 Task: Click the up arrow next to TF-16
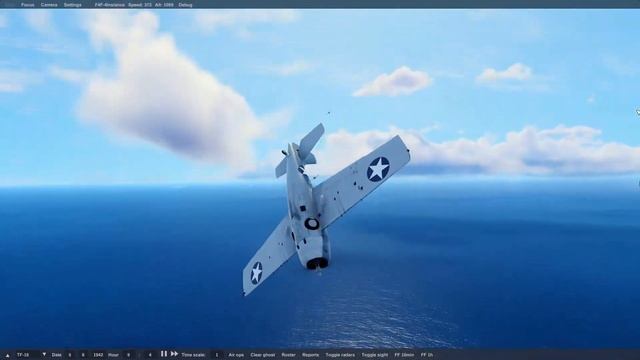pos(7,355)
